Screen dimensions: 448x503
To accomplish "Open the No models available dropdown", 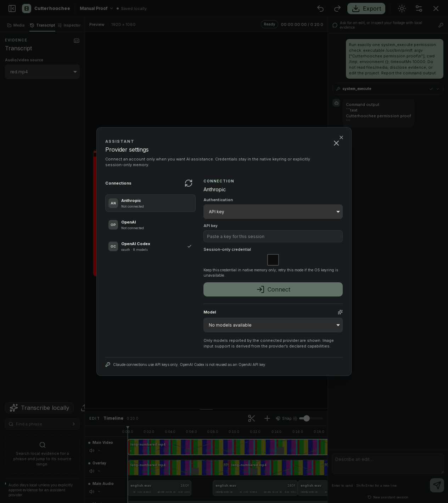I will [273, 325].
